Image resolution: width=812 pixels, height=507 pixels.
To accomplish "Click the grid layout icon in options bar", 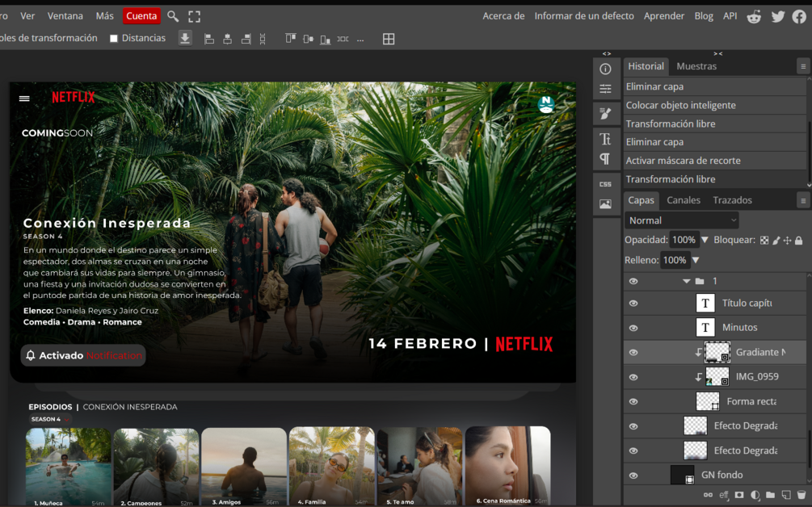I will (389, 39).
